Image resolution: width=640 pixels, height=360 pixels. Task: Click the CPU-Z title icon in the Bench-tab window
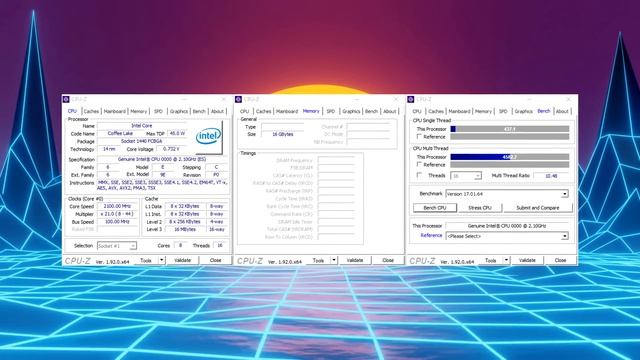(411, 99)
